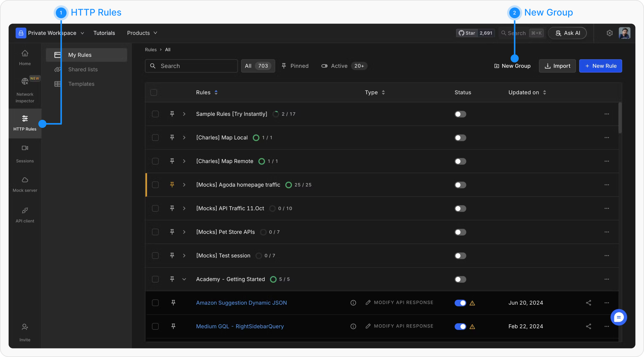Share the Amazon Suggestion Dynamic JSON rule
The width and height of the screenshot is (644, 357).
588,303
